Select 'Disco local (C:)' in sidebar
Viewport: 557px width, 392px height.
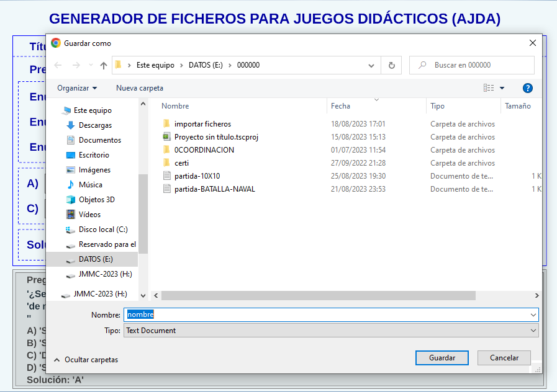(102, 229)
